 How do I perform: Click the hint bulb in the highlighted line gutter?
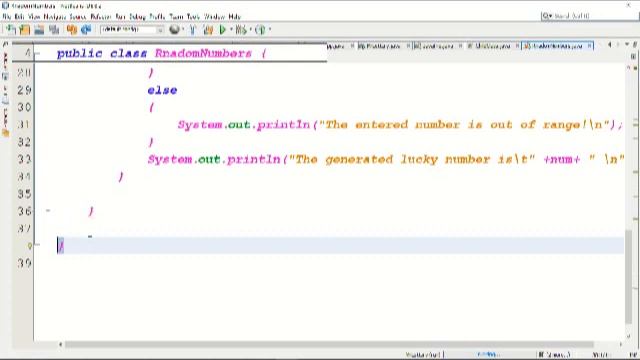click(x=29, y=246)
